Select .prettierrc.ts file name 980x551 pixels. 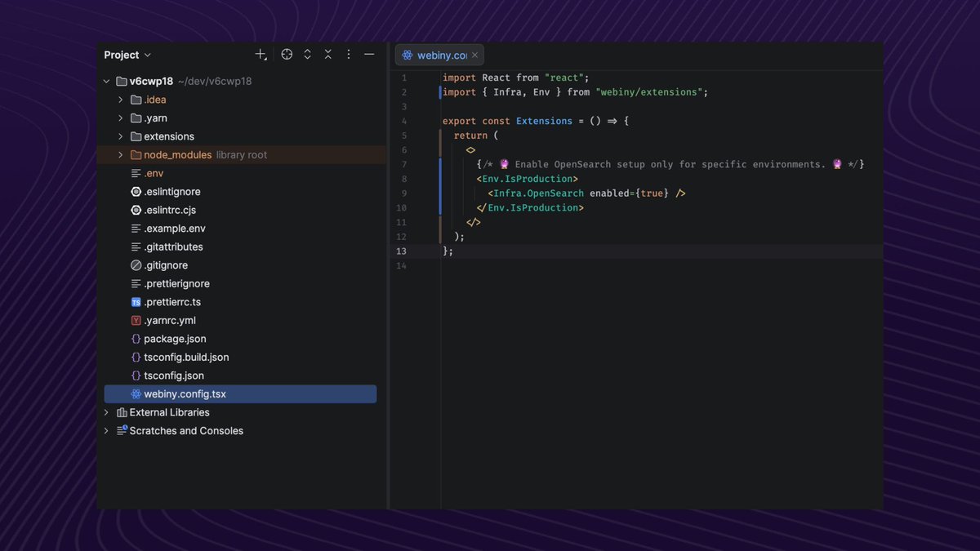tap(172, 302)
